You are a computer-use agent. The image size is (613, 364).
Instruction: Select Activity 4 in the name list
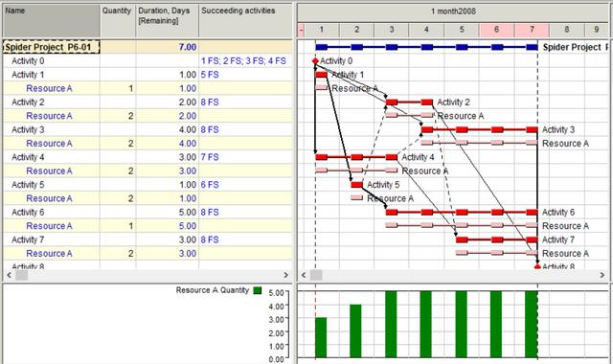28,157
